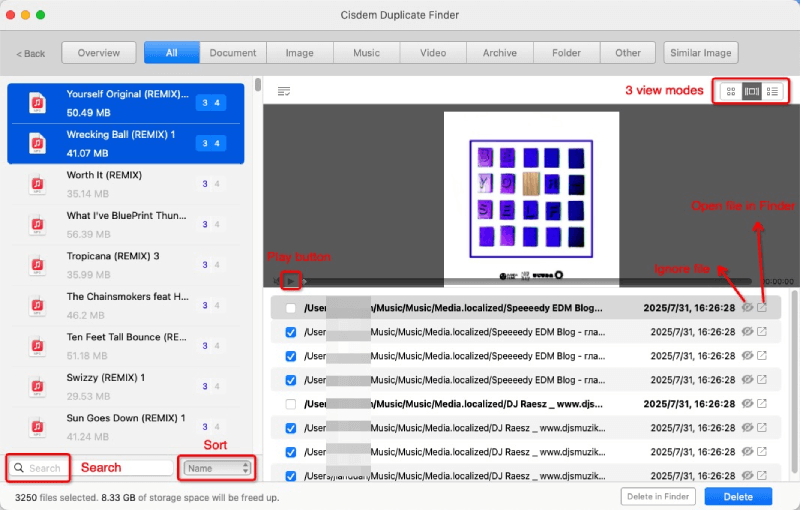Image resolution: width=800 pixels, height=510 pixels.
Task: Open unchecked DJ Raesz file in Finder
Action: 762,403
